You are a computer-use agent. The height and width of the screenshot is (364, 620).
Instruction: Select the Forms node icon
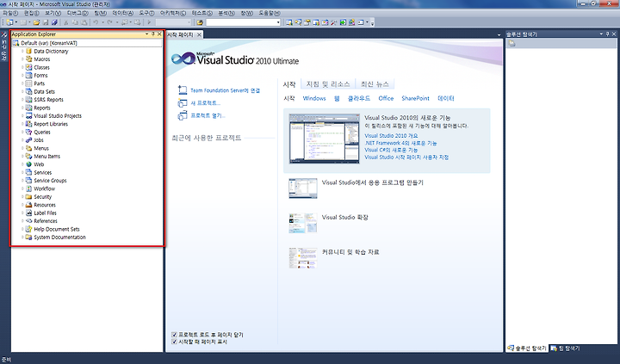28,75
